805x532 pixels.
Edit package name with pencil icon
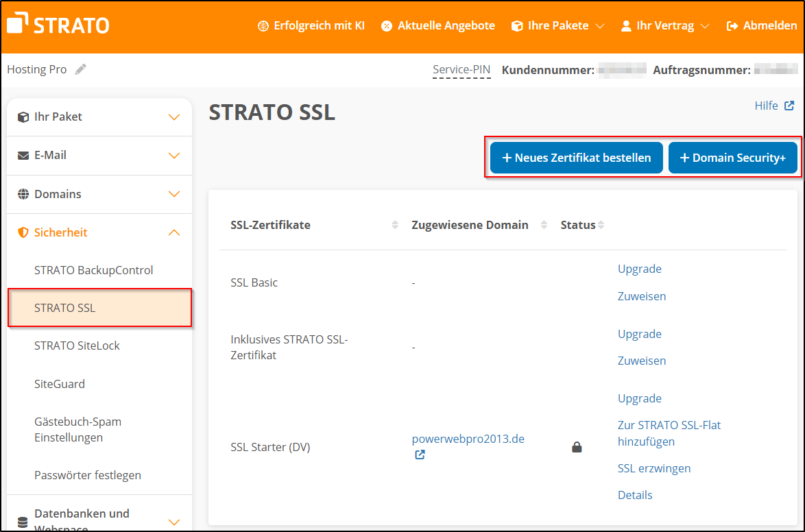[81, 69]
